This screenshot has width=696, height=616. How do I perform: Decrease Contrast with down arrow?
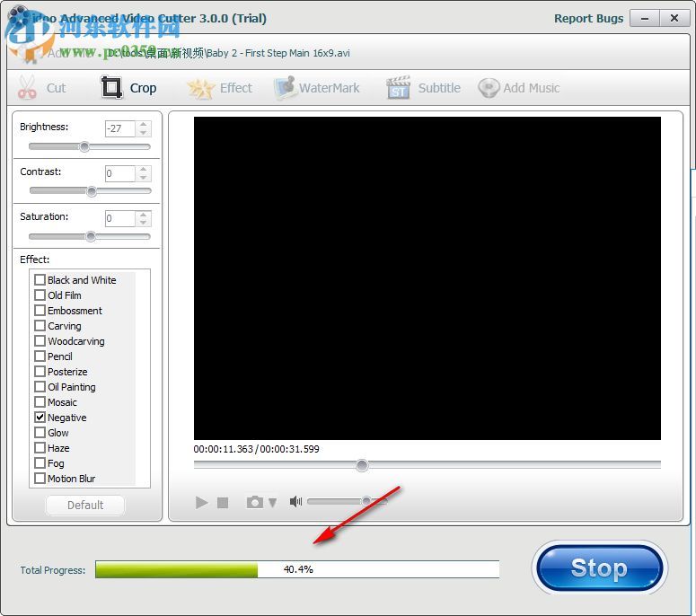143,178
